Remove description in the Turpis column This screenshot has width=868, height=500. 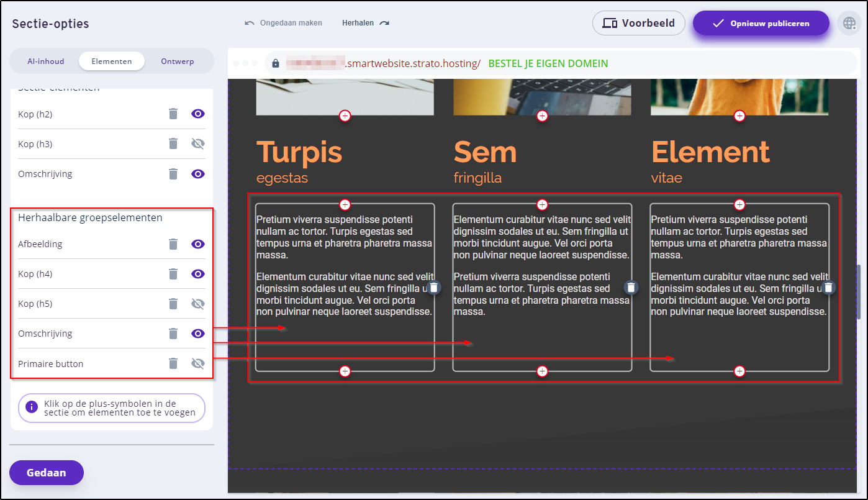pyautogui.click(x=434, y=287)
